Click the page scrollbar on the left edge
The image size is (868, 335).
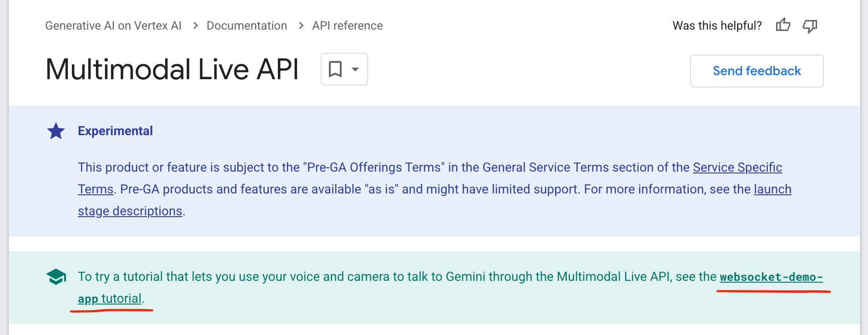4,167
